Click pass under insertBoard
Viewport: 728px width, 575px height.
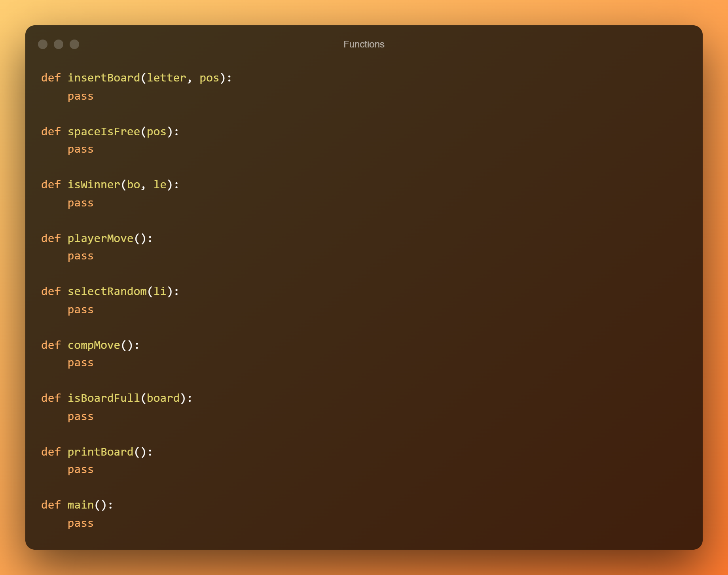coord(81,96)
